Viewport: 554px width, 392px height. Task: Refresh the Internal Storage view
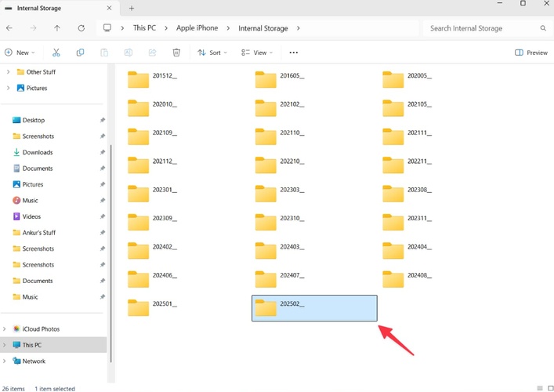(x=81, y=28)
